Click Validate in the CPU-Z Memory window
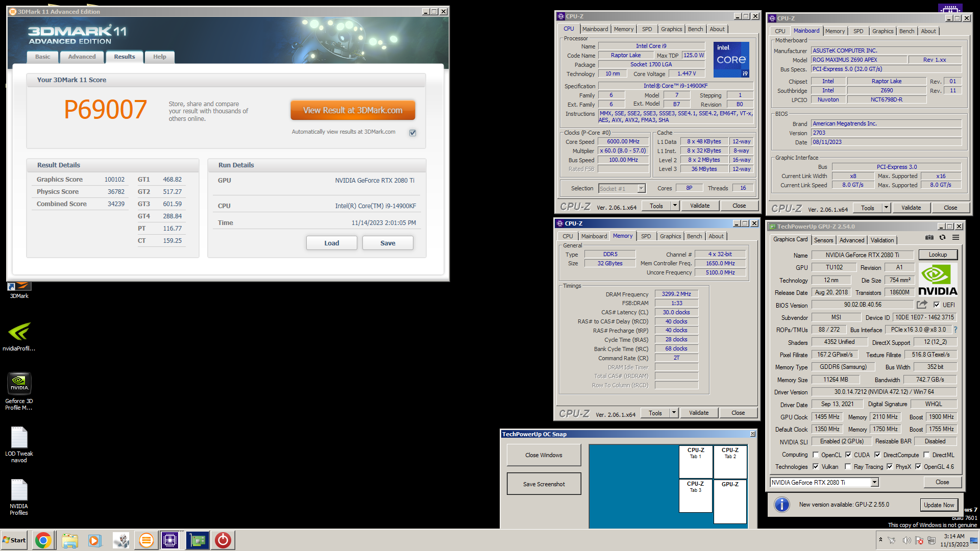Viewport: 980px width, 551px height. 699,413
